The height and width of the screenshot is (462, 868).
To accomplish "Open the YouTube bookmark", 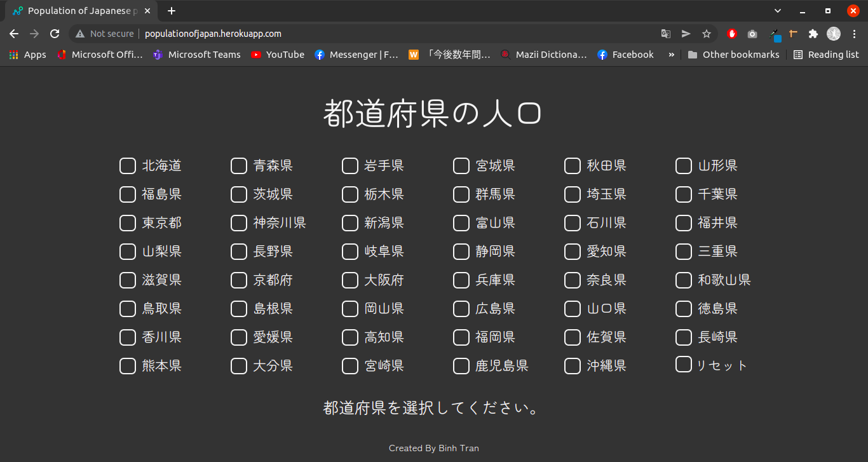I will coord(277,55).
